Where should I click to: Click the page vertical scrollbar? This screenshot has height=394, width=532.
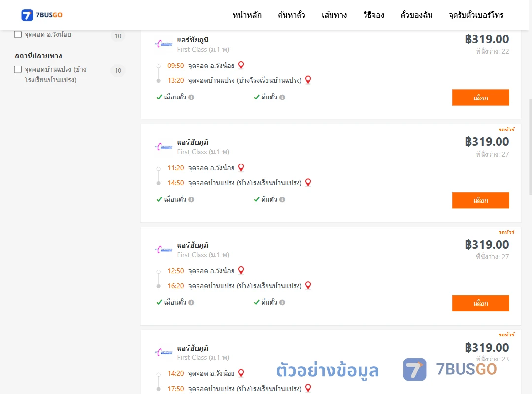(530, 146)
